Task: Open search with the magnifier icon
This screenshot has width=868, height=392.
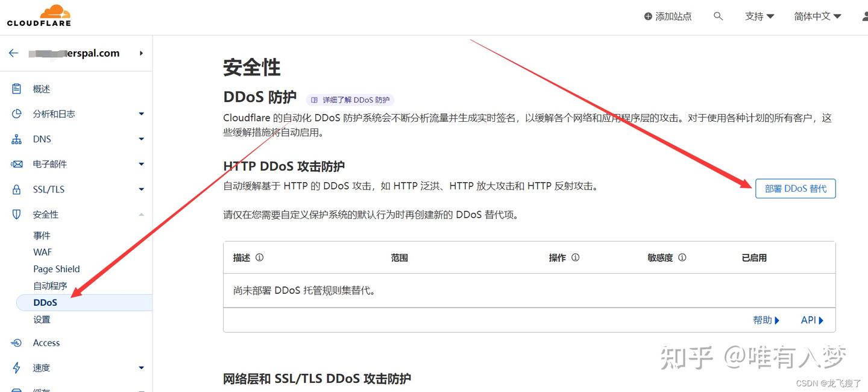Action: (718, 16)
